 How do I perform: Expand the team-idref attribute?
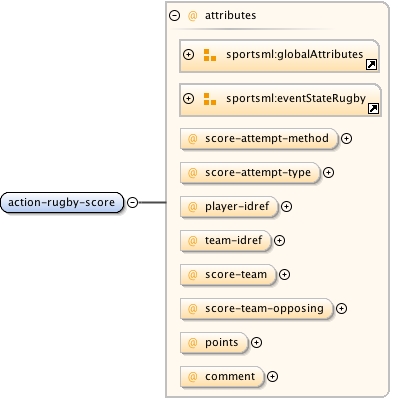coord(279,240)
